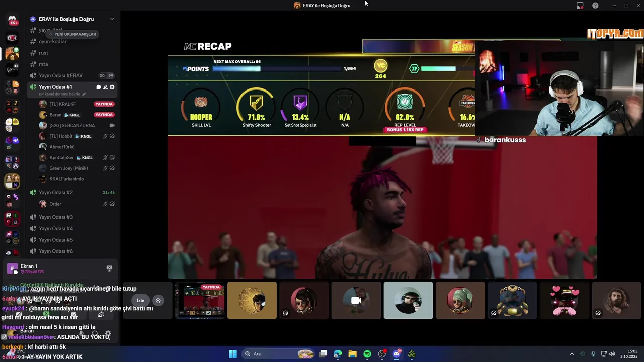This screenshot has height=362, width=644.
Task: Click YAYINDA badge next to [TL] KRALKF
Action: [104, 104]
